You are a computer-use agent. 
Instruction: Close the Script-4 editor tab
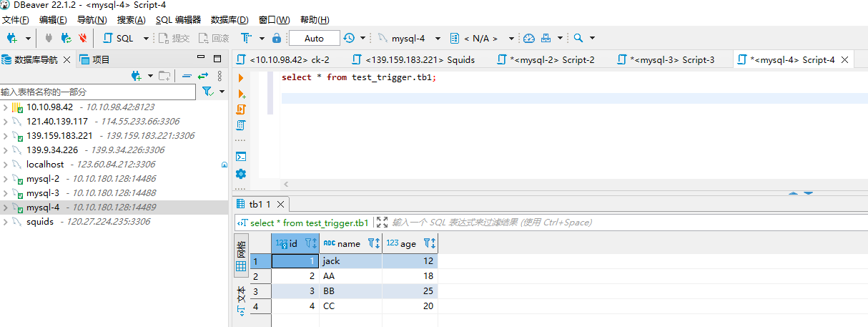click(845, 59)
